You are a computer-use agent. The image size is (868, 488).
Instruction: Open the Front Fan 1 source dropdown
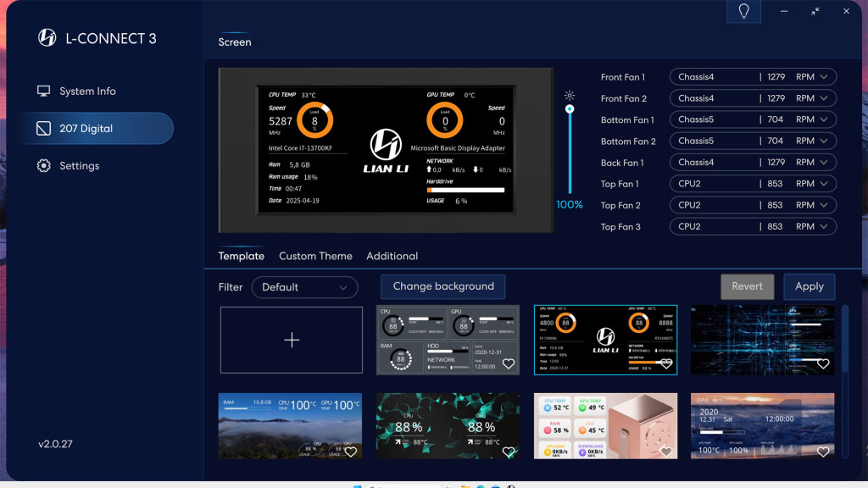753,77
